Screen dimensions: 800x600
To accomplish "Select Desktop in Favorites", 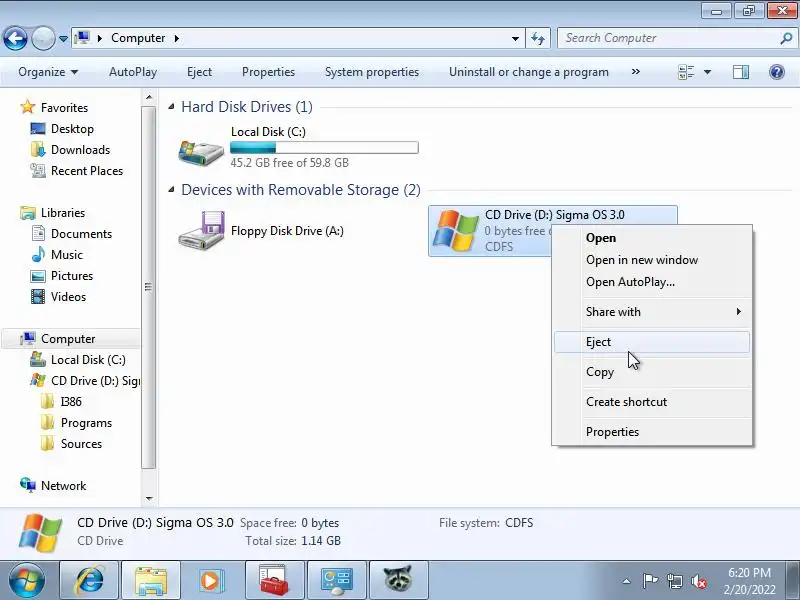I will click(x=72, y=129).
